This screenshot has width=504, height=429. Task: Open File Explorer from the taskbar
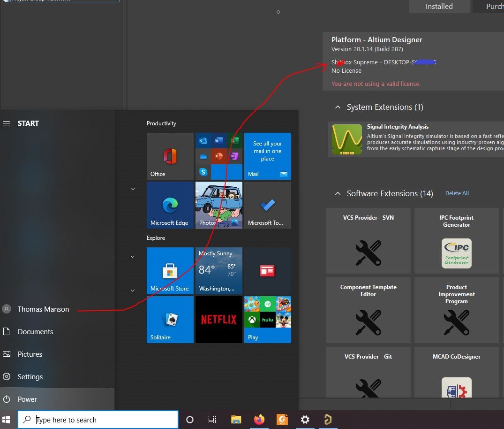[x=236, y=420]
